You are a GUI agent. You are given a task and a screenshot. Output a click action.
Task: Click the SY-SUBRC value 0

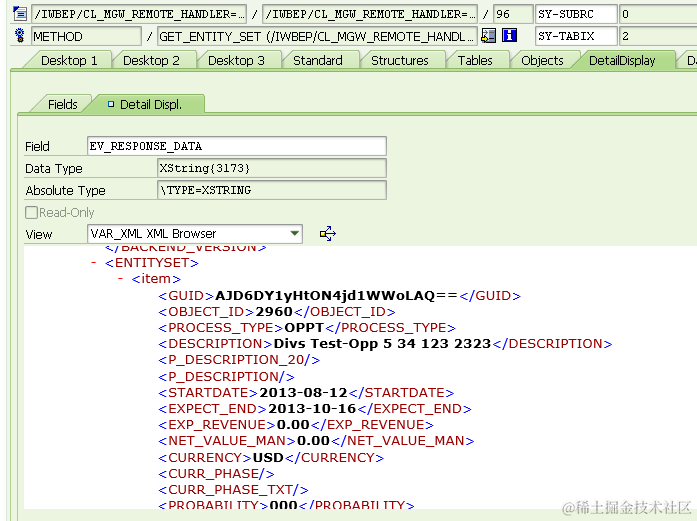tap(659, 14)
